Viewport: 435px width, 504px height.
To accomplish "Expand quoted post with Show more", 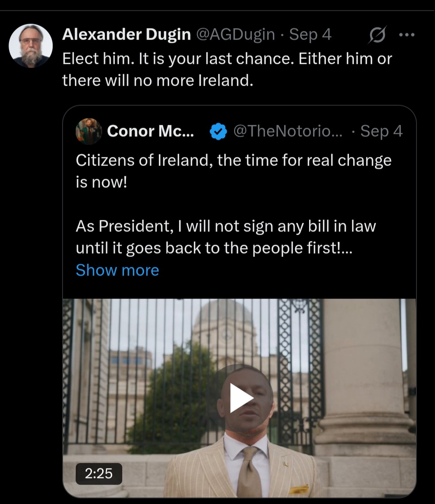I will 117,270.
